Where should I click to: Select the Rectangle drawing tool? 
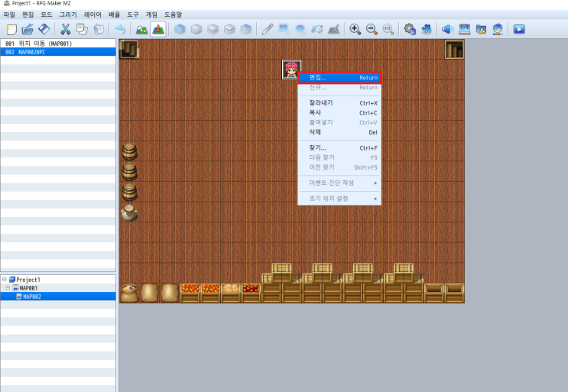[x=284, y=29]
